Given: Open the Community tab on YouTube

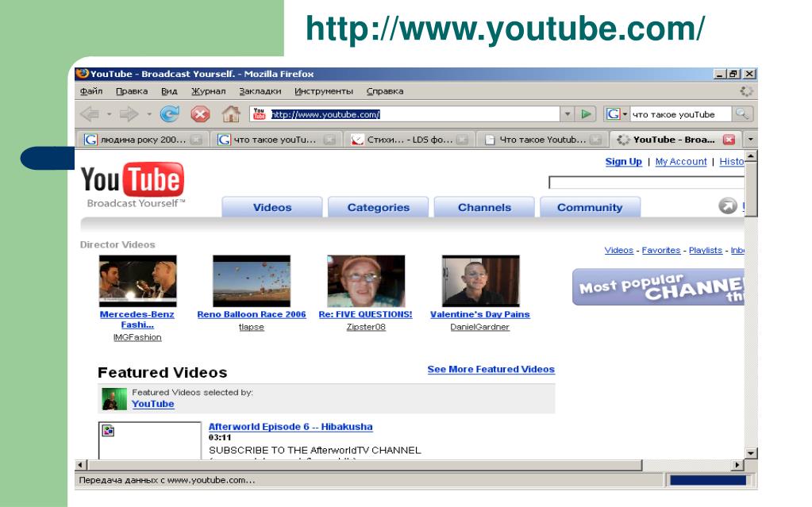Looking at the screenshot, I should (x=590, y=207).
